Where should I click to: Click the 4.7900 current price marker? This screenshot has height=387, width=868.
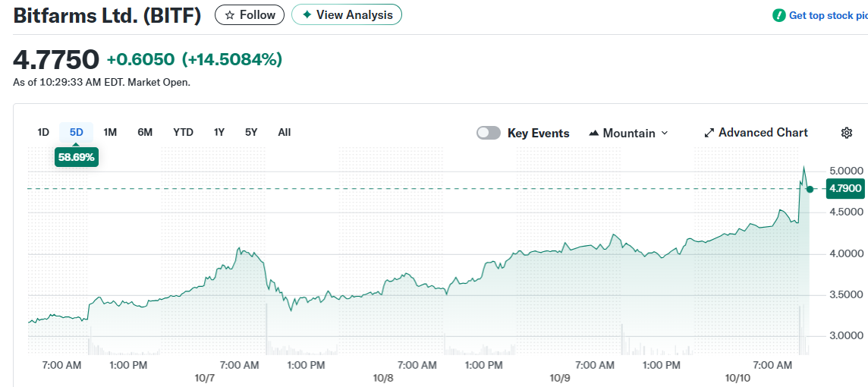844,188
